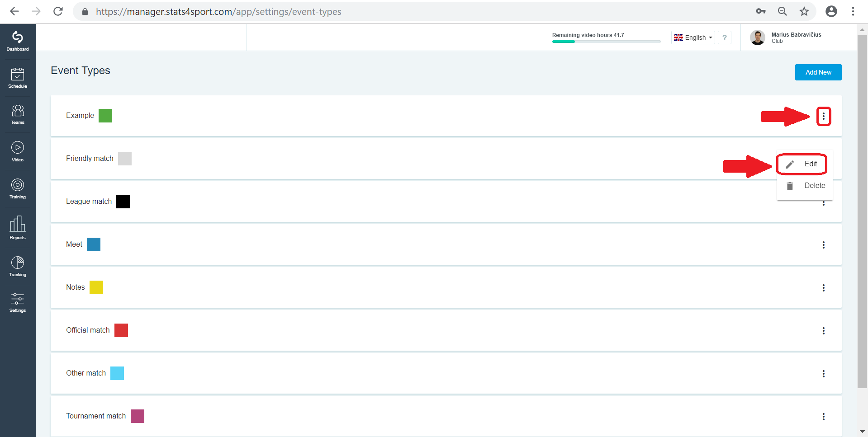
Task: Open the Tournament match row options menu
Action: click(824, 417)
